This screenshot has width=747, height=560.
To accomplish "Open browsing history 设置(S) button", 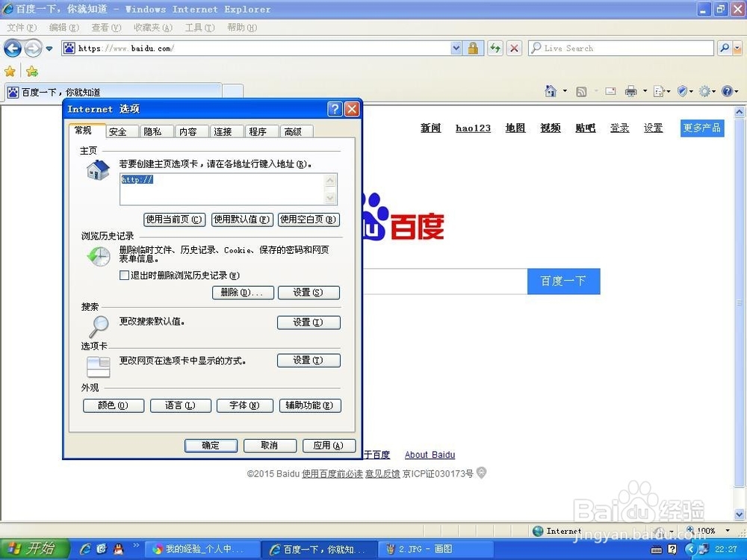I will coord(309,293).
